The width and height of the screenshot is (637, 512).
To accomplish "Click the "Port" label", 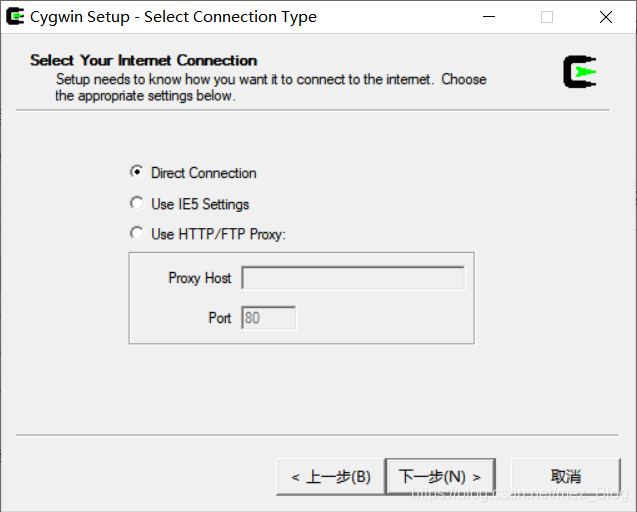I will pos(219,318).
